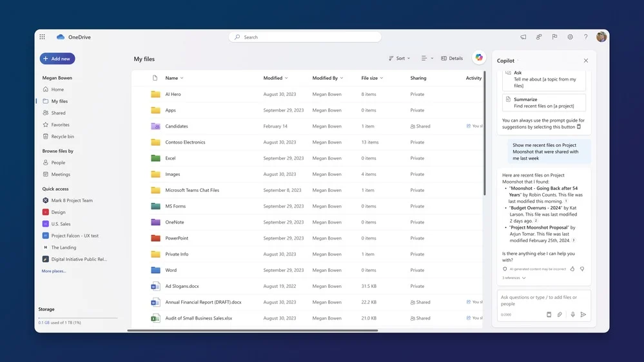Screen dimensions: 644x362
Task: Open the app launcher waffle icon
Action: coord(42,37)
